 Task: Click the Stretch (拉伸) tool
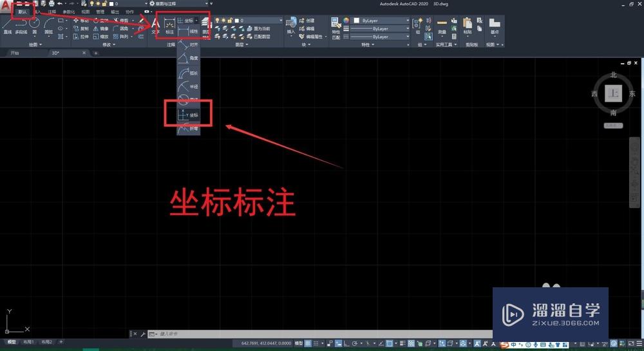(x=81, y=37)
